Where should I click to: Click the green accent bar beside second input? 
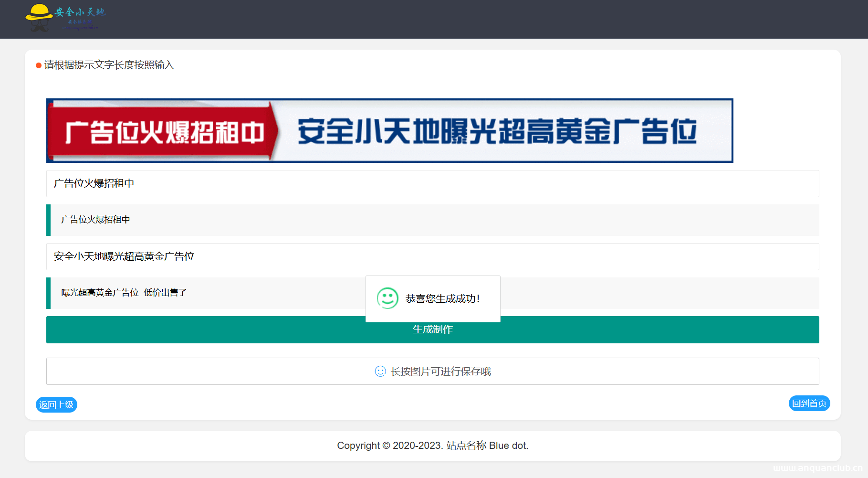(x=48, y=220)
